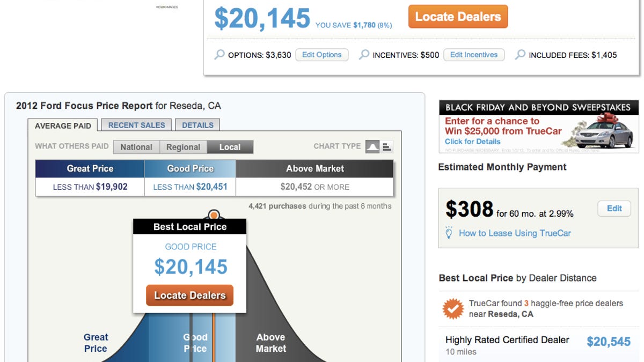This screenshot has height=362, width=644.
Task: Edit the estimated monthly payment
Action: [x=614, y=209]
